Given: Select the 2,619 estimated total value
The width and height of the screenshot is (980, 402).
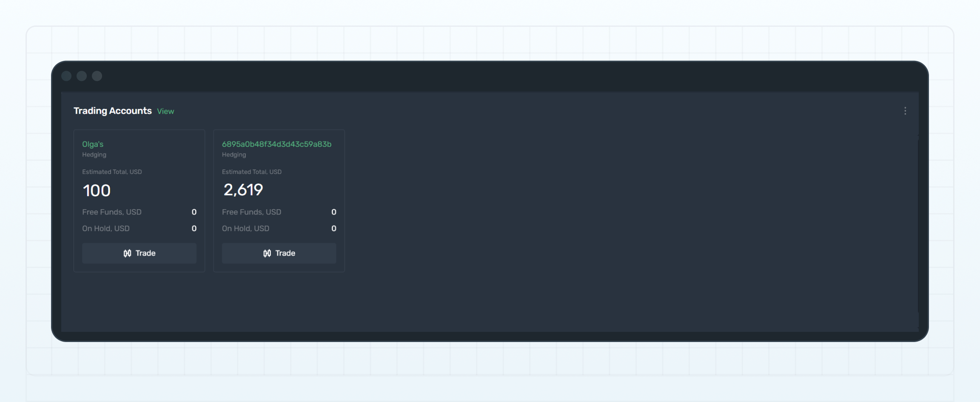Looking at the screenshot, I should pos(243,190).
